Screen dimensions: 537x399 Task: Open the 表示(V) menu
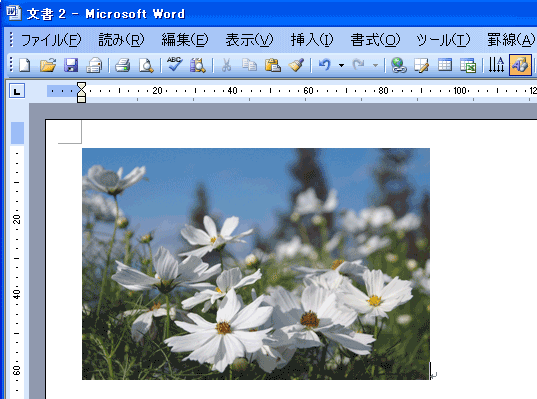[249, 40]
